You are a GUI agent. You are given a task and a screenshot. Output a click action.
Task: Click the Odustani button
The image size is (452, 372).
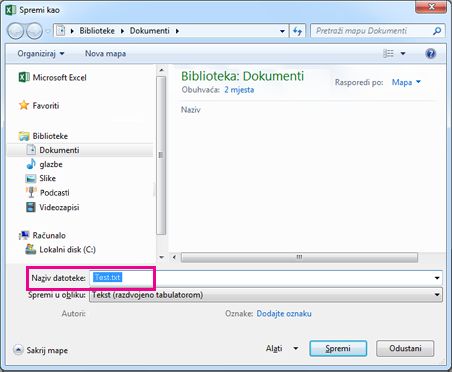coord(405,348)
